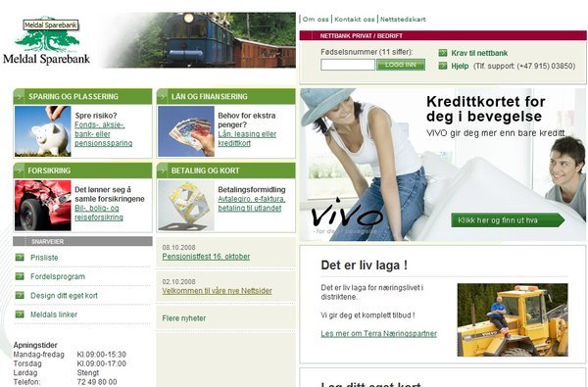Screen dimensions: 588x387
Task: Click the Meldal Sparebank tree logo
Action: (x=46, y=40)
